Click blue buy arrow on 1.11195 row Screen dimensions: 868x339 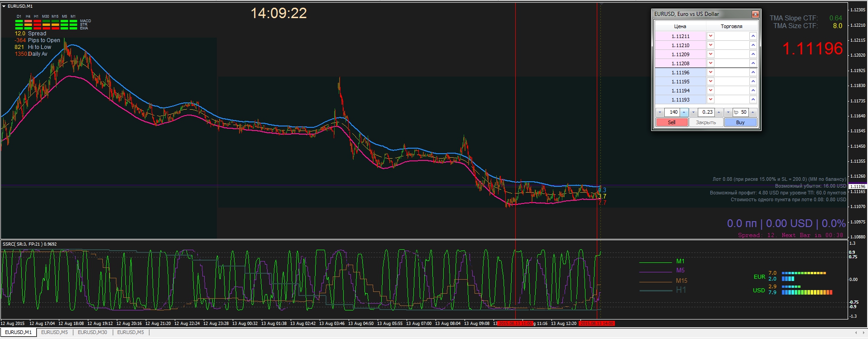pyautogui.click(x=753, y=82)
